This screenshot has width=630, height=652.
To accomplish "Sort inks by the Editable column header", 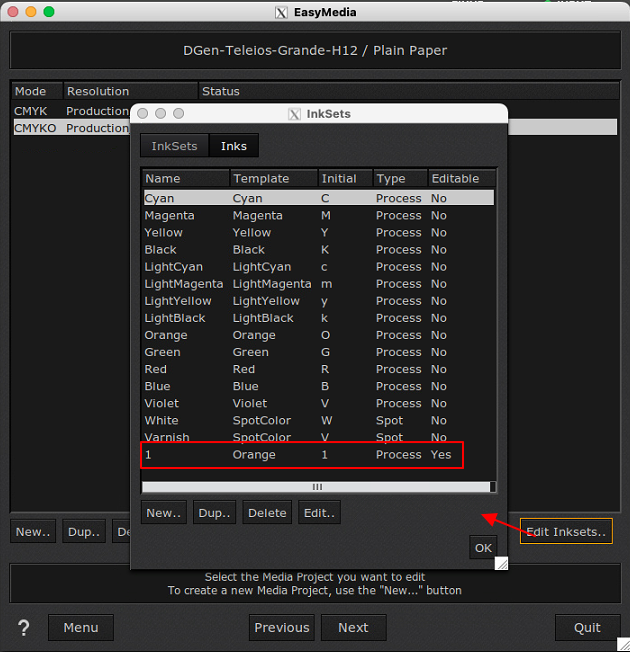I will tap(455, 179).
